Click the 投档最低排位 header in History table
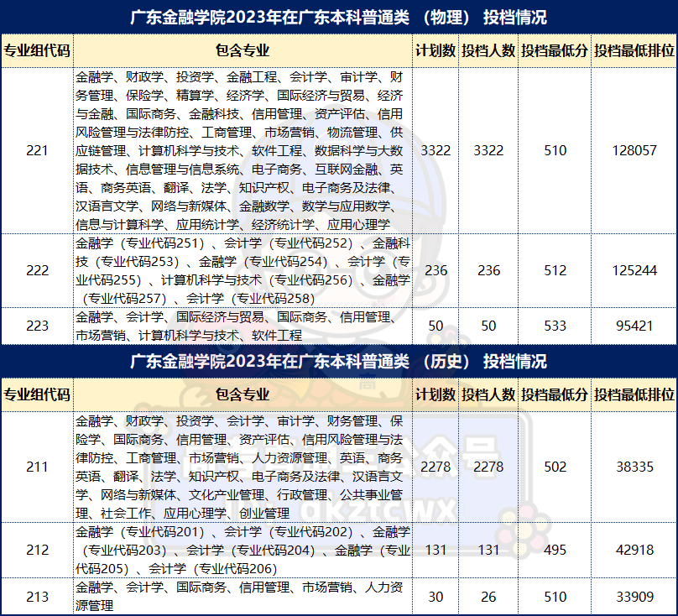678x616 pixels. (x=634, y=394)
